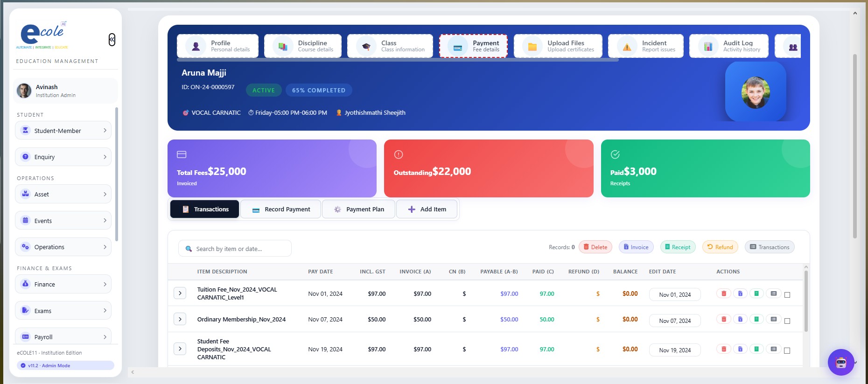Image resolution: width=868 pixels, height=384 pixels.
Task: Open the Discipline course details tab
Action: (302, 46)
